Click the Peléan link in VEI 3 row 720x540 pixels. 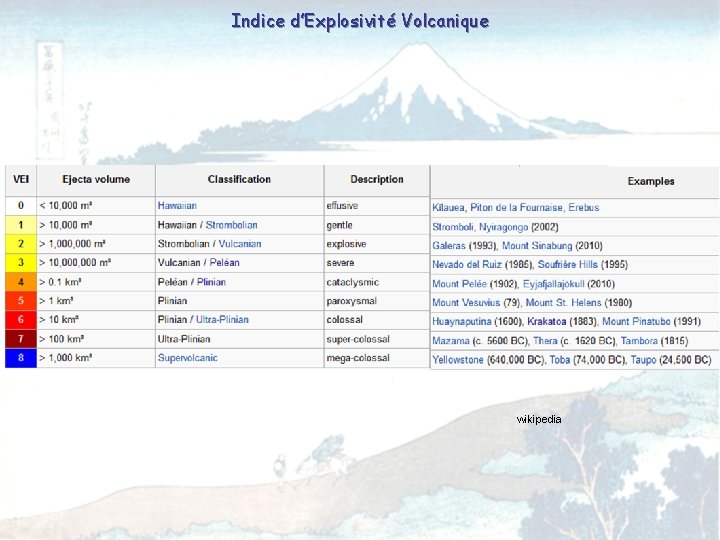225,263
